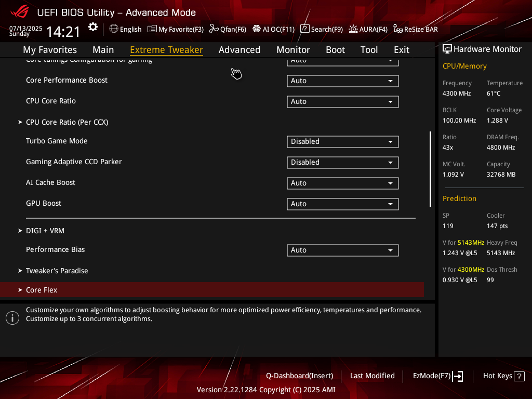Viewport: 532px width, 399px height.
Task: Click the 61°C temperature value
Action: click(x=494, y=94)
